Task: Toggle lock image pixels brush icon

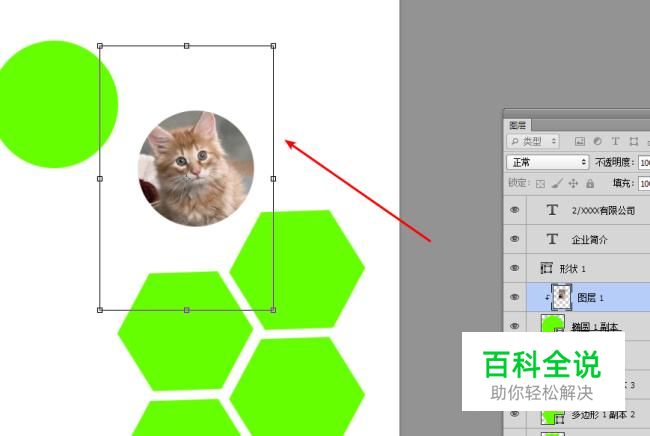Action: (557, 183)
